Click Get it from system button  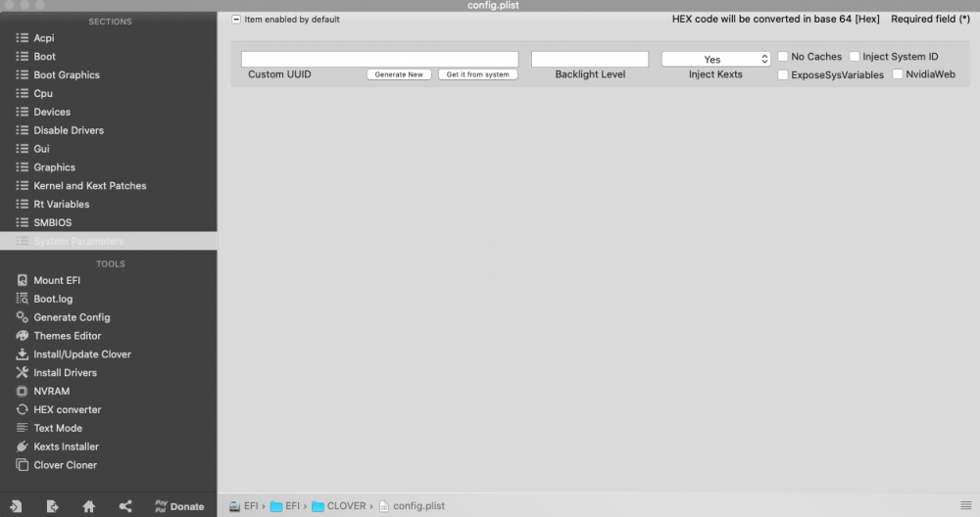pyautogui.click(x=477, y=74)
